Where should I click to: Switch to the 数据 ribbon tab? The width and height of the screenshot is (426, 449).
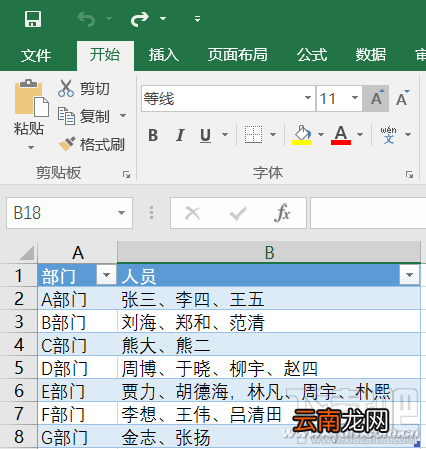click(x=371, y=55)
